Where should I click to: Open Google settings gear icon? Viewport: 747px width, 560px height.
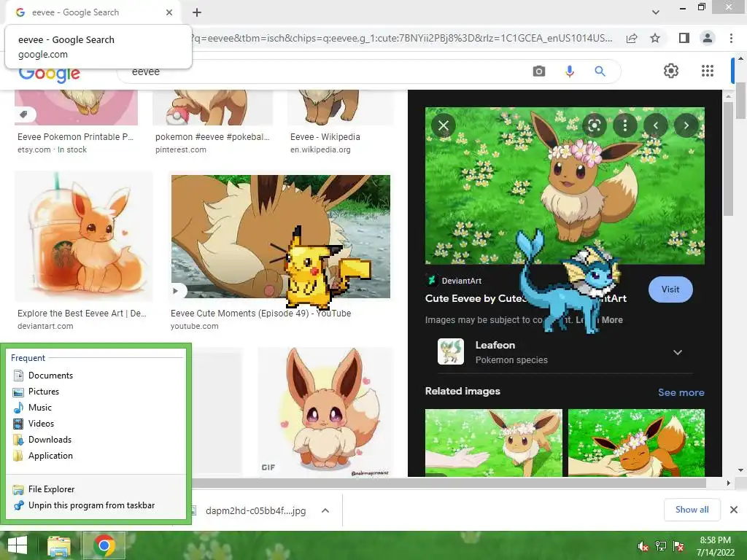(671, 71)
